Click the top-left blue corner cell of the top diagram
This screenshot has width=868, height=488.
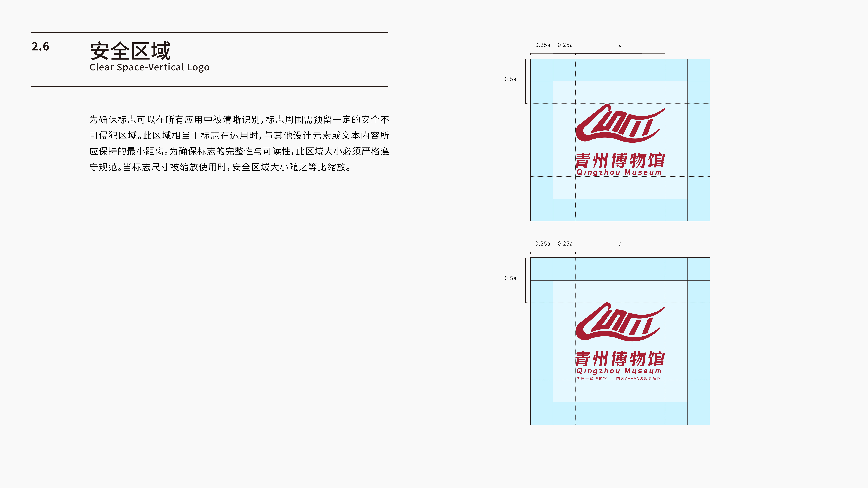pos(542,70)
